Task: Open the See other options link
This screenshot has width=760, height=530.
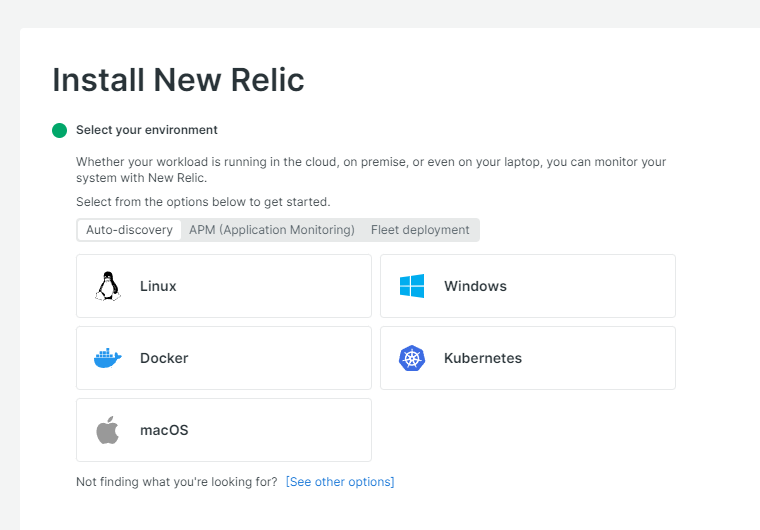Action: (340, 482)
